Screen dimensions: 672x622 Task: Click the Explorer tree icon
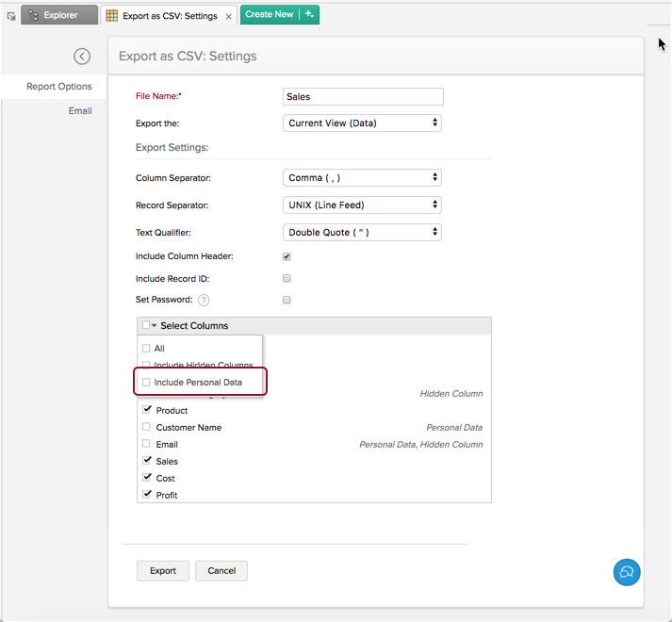point(34,15)
